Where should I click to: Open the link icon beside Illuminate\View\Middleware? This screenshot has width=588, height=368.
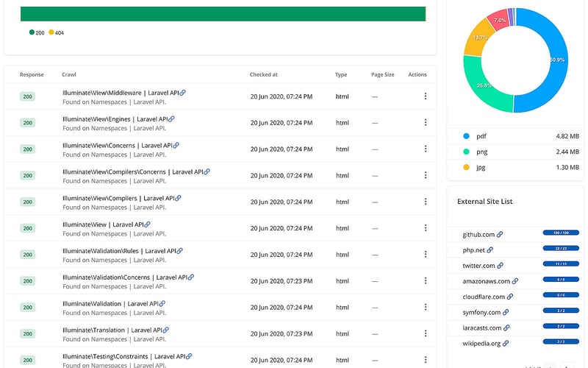coord(182,93)
